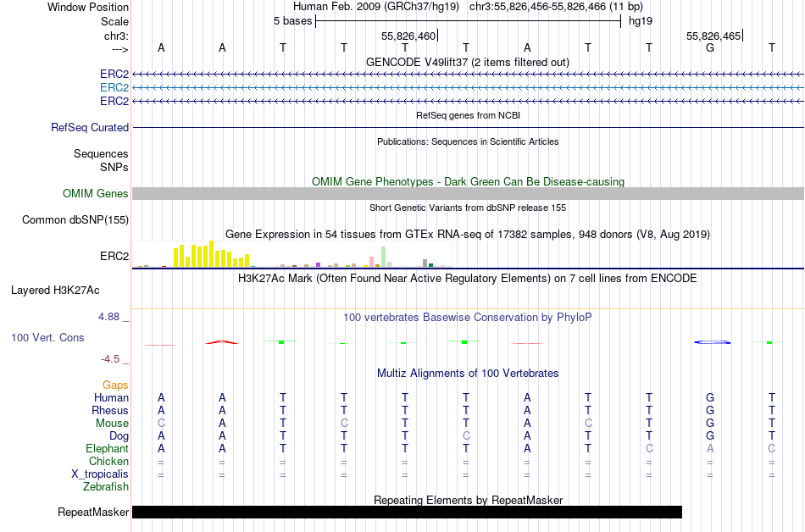The image size is (805, 532).
Task: Click the faded C in the Dog row
Action: point(466,435)
